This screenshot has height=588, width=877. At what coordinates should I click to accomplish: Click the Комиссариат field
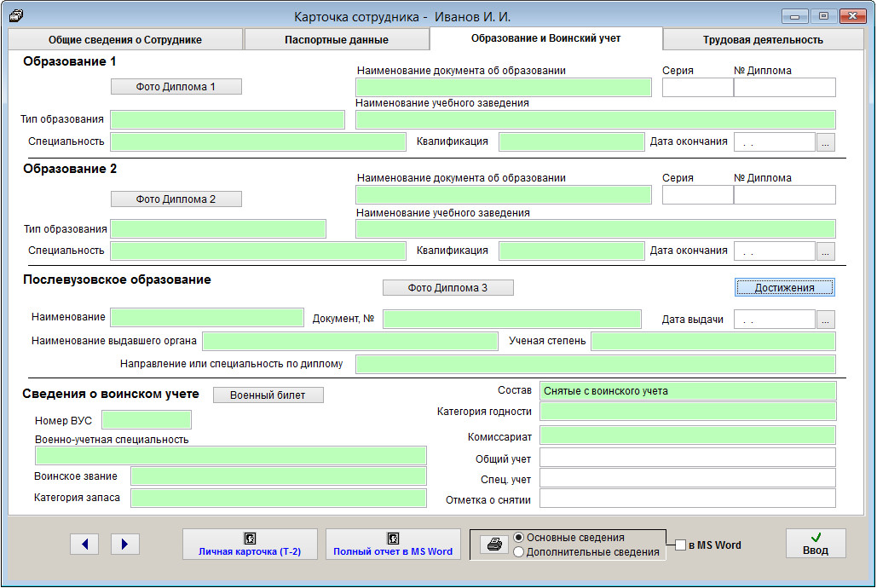[x=688, y=435]
